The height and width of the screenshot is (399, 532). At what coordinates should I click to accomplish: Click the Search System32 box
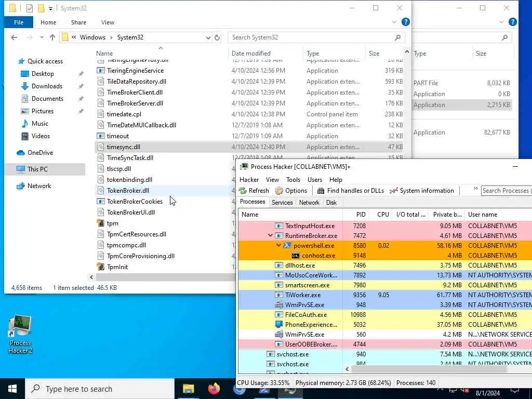click(x=316, y=37)
